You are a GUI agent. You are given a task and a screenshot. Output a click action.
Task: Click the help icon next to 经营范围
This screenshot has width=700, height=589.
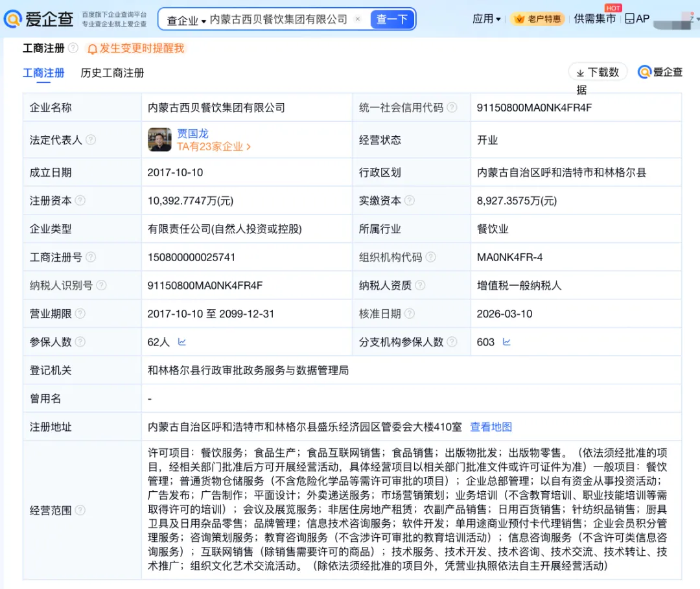point(80,510)
